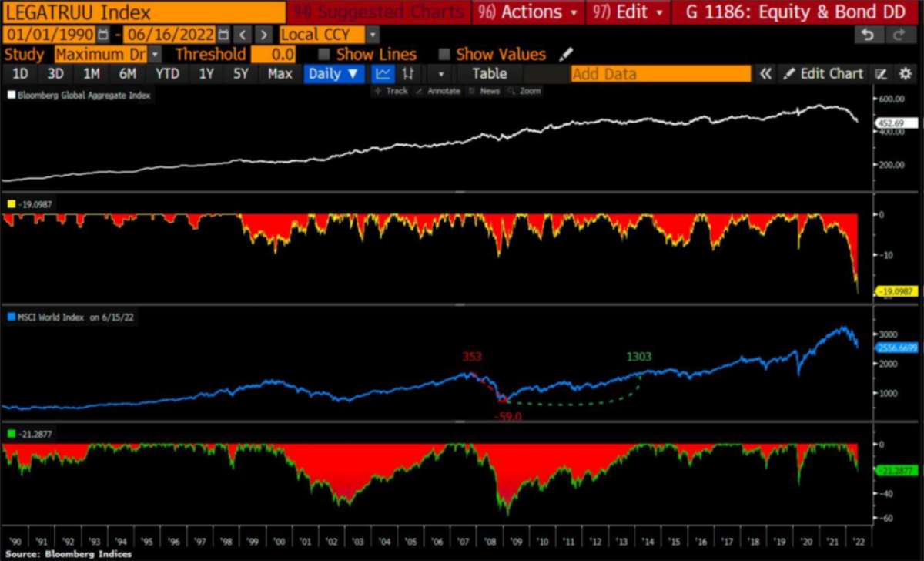Open the Edit menu
Image resolution: width=924 pixels, height=561 pixels.
coord(628,13)
